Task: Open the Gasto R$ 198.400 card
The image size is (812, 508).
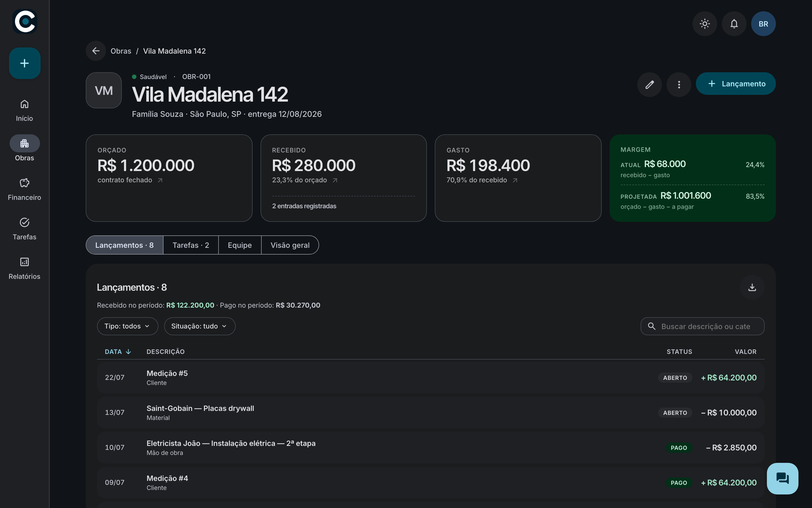Action: click(518, 178)
